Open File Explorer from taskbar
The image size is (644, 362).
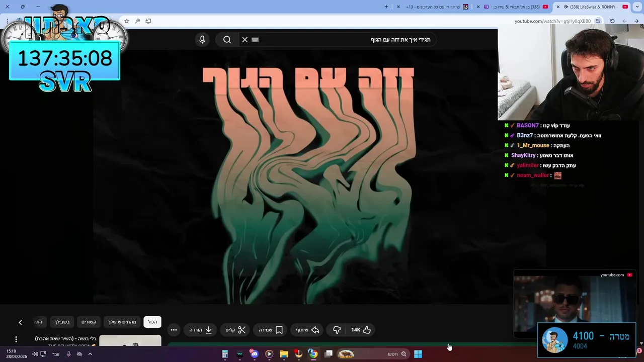[284, 354]
